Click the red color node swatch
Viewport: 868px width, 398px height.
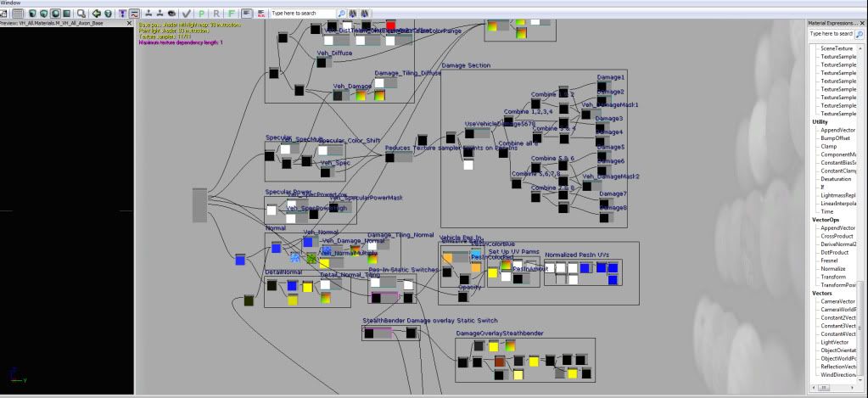tap(390, 25)
